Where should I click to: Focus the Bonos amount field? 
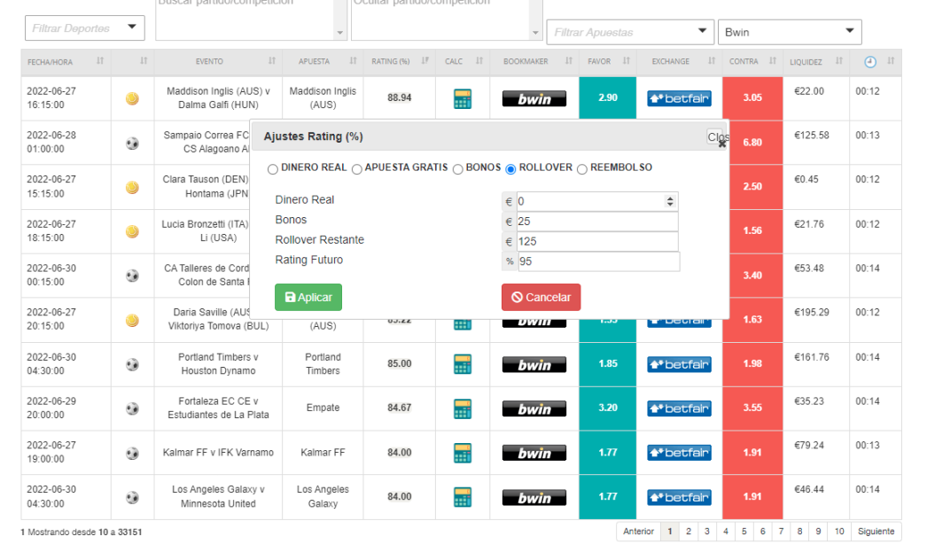pos(597,222)
